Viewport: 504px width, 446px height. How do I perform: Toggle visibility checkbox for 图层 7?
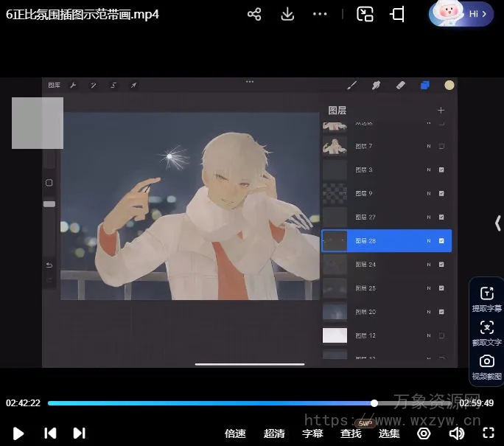click(441, 147)
